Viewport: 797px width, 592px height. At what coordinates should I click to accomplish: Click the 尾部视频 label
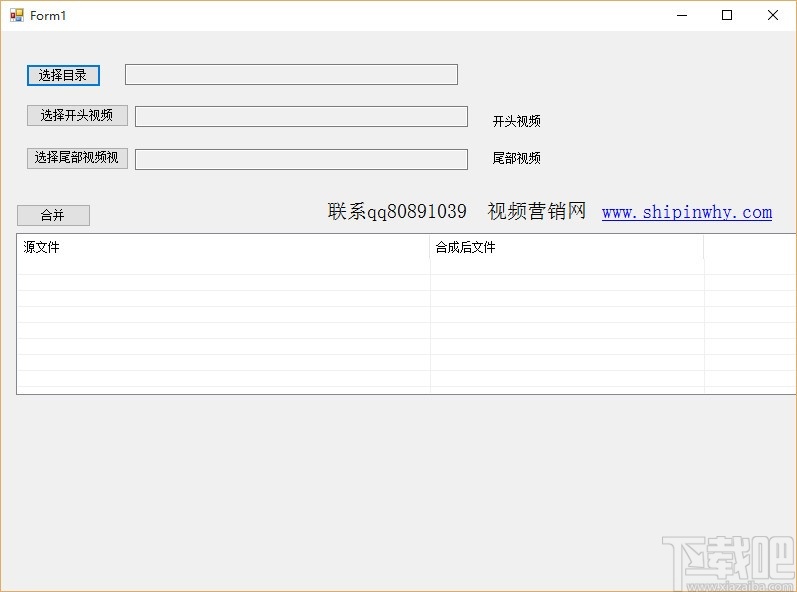pyautogui.click(x=516, y=159)
